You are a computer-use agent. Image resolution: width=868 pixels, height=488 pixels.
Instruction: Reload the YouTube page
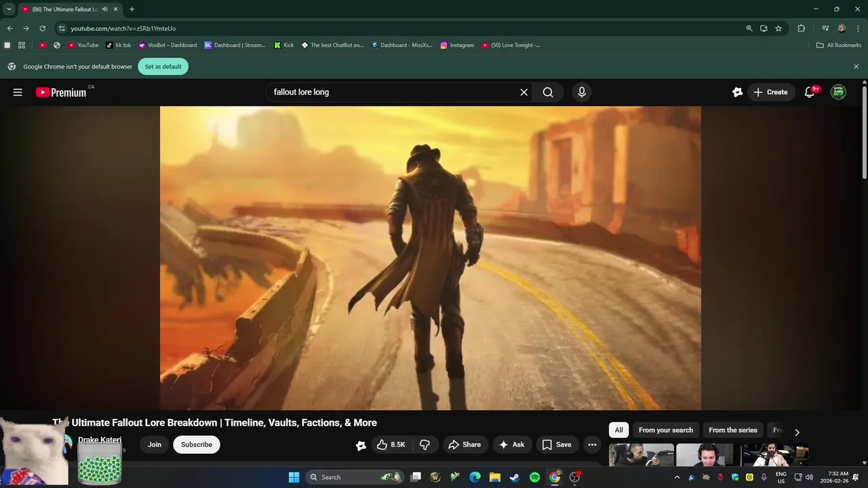click(x=42, y=28)
